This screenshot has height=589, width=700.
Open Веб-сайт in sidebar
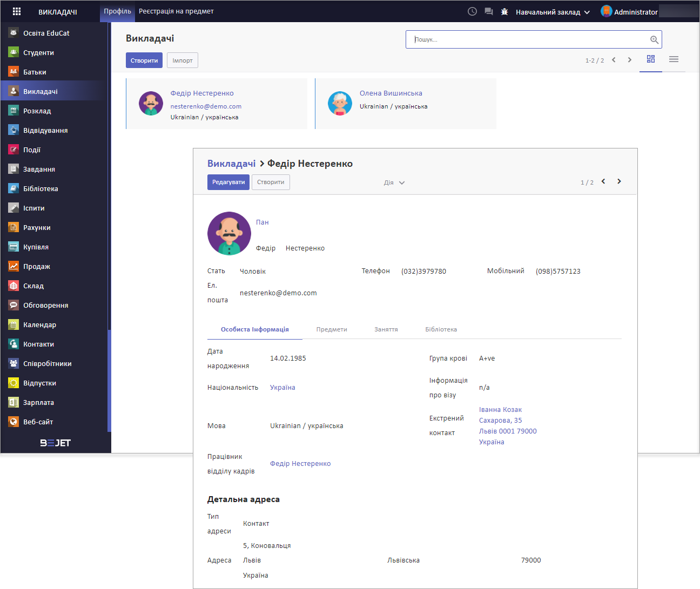coord(54,422)
